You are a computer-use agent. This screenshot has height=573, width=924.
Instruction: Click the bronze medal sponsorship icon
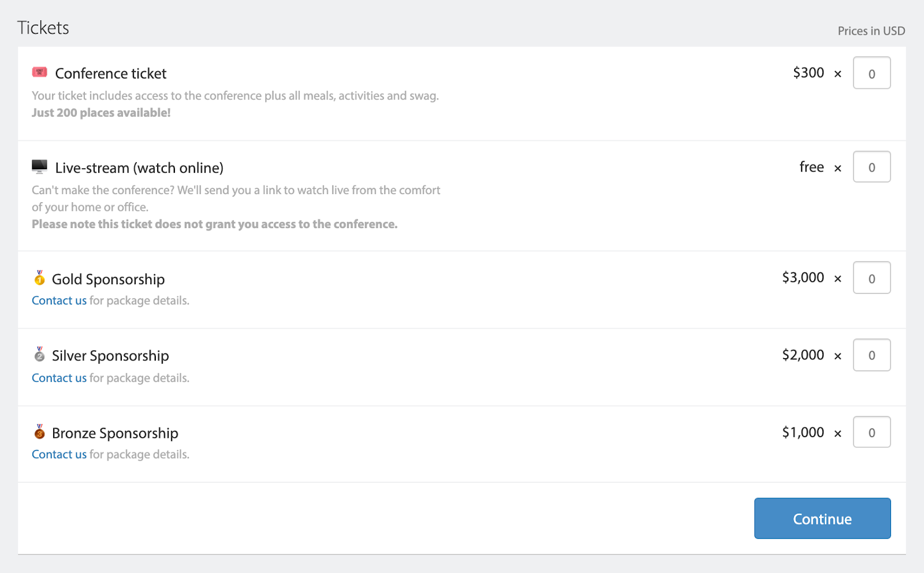[x=39, y=432]
